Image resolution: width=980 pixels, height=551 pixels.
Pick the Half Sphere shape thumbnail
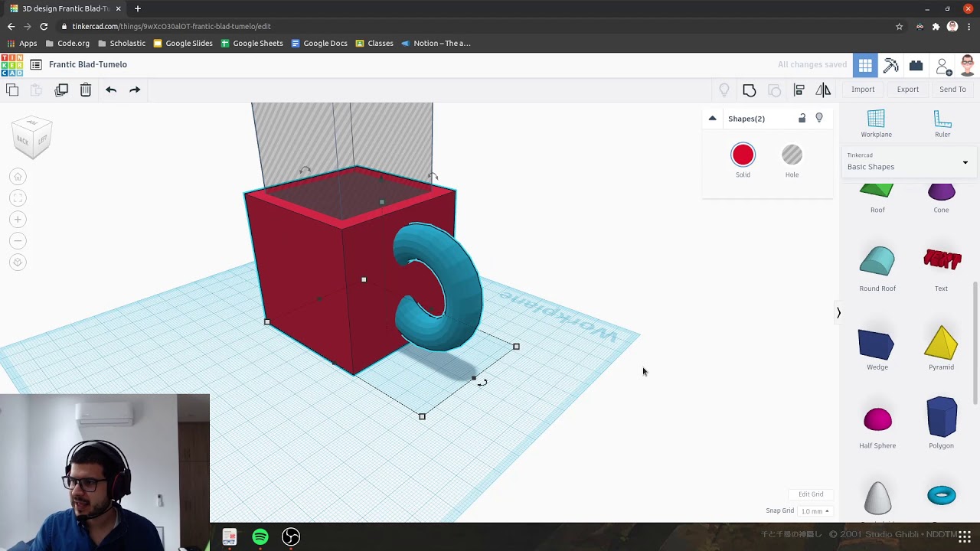point(877,420)
